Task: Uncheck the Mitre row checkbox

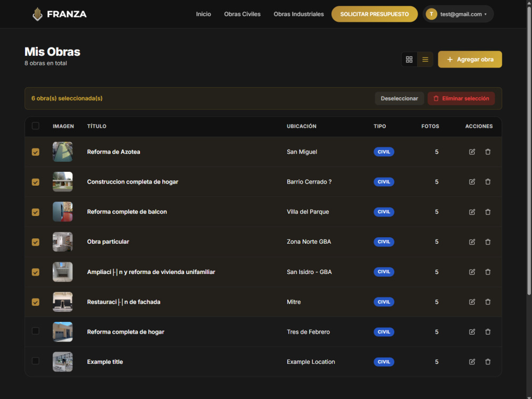Action: pyautogui.click(x=35, y=302)
